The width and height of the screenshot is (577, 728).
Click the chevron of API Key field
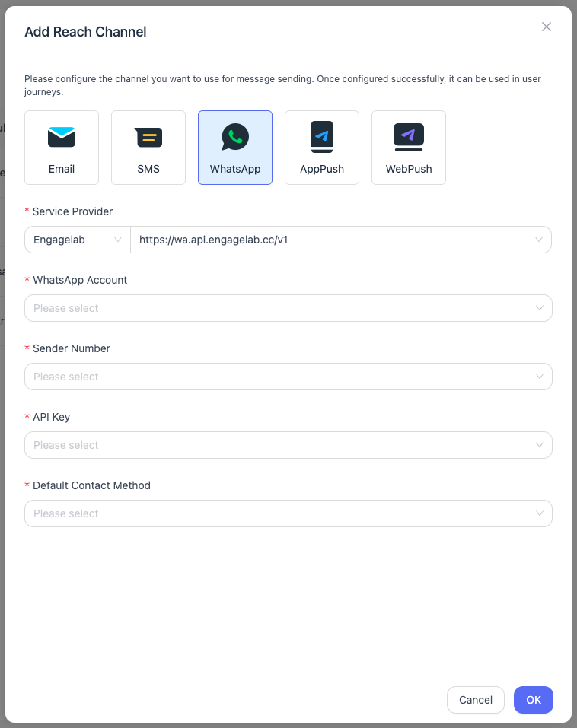click(540, 445)
